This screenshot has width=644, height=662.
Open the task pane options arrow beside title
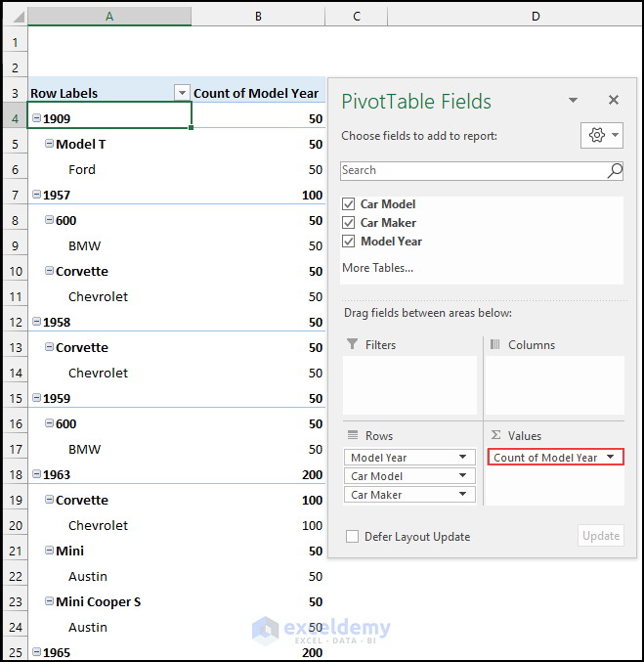point(573,100)
